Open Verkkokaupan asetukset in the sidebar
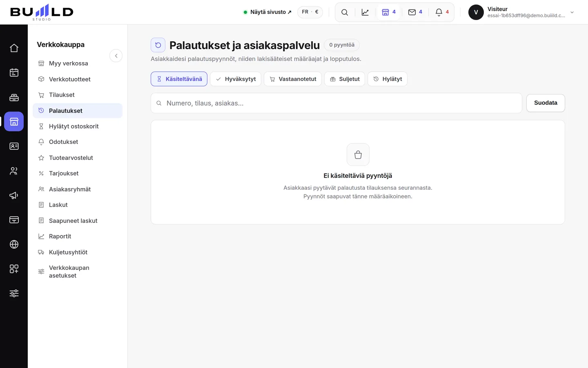The height and width of the screenshot is (368, 588). coord(78,272)
